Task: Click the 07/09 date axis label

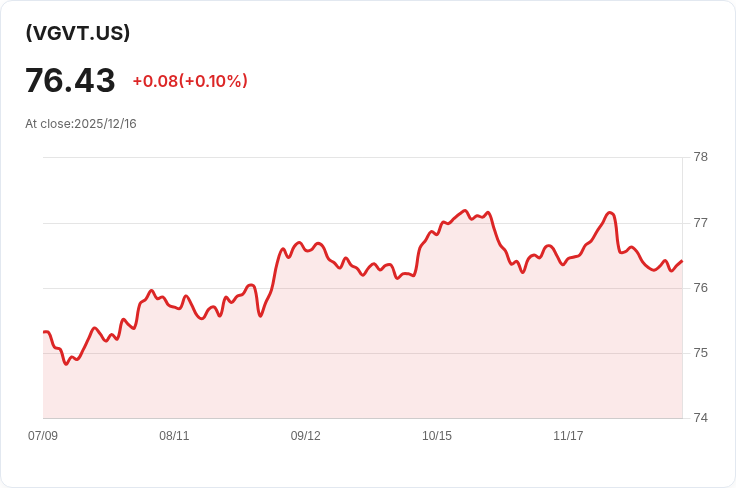Action: tap(43, 436)
